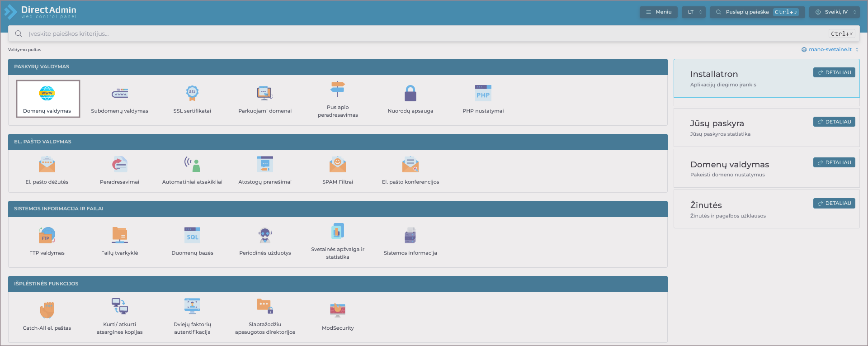Open Nuorodų apsauga padlock icon
The width and height of the screenshot is (868, 346).
coord(410,94)
